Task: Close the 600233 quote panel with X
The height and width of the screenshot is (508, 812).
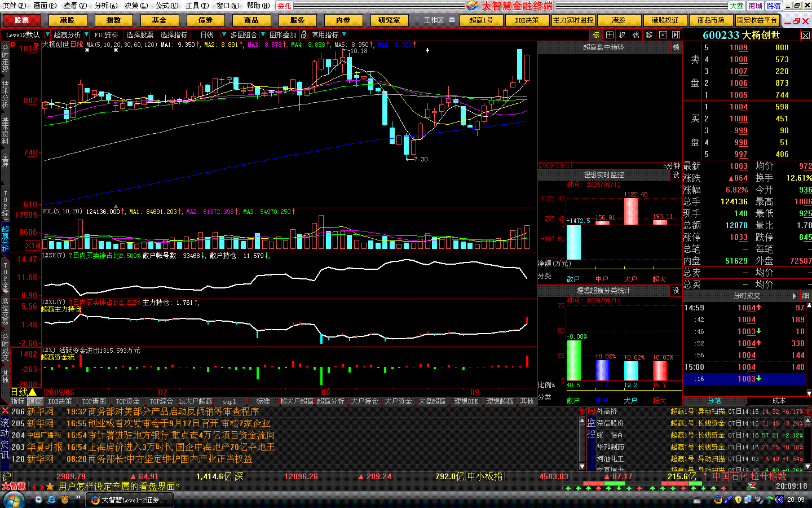Action: pyautogui.click(x=805, y=35)
